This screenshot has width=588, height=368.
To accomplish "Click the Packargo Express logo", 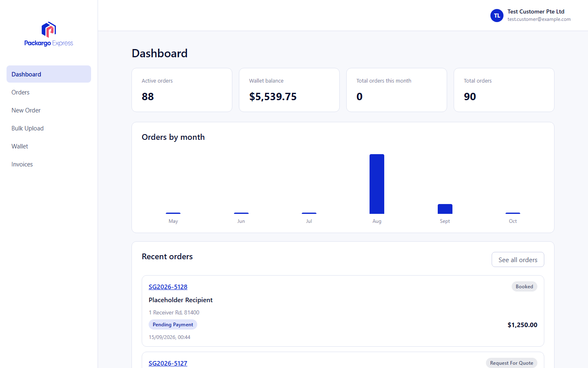I will [49, 34].
